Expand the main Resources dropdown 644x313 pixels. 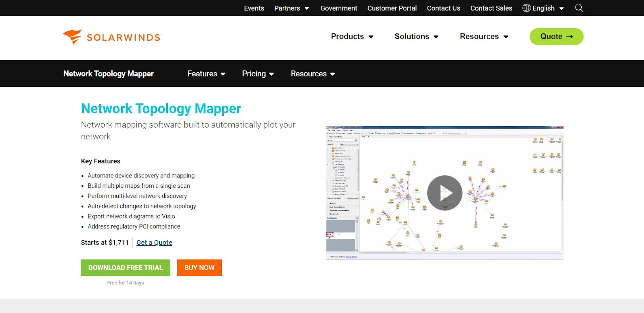(x=484, y=37)
